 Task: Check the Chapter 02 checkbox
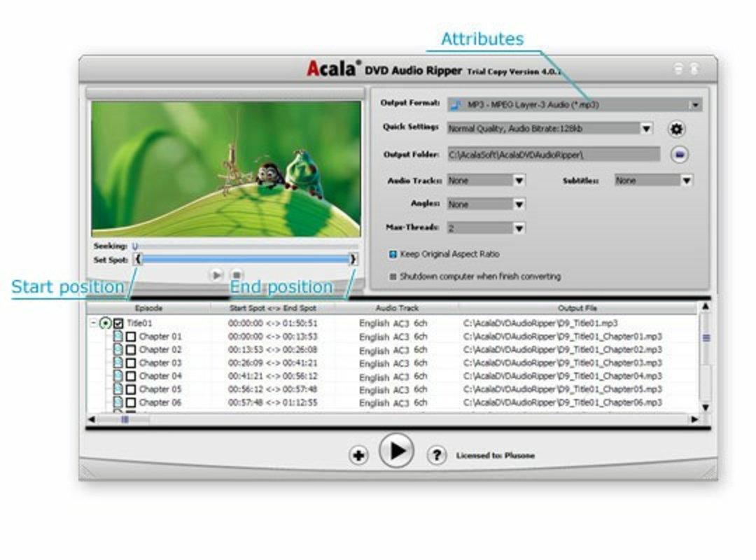(131, 350)
